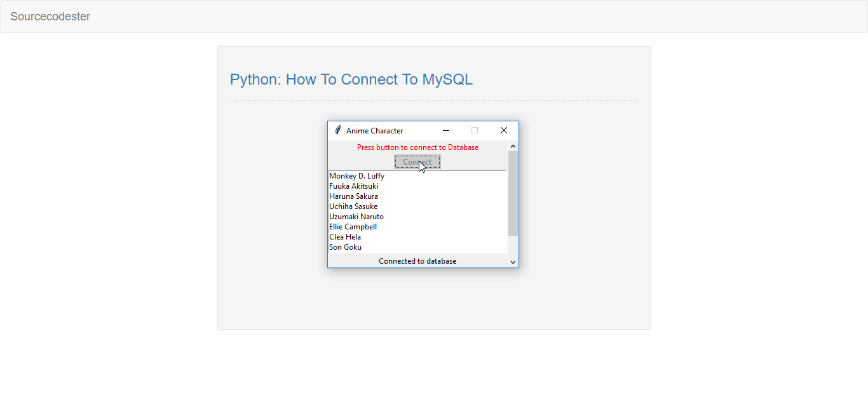Click the vertical scrollbar thumb
868x420 pixels.
click(513, 193)
